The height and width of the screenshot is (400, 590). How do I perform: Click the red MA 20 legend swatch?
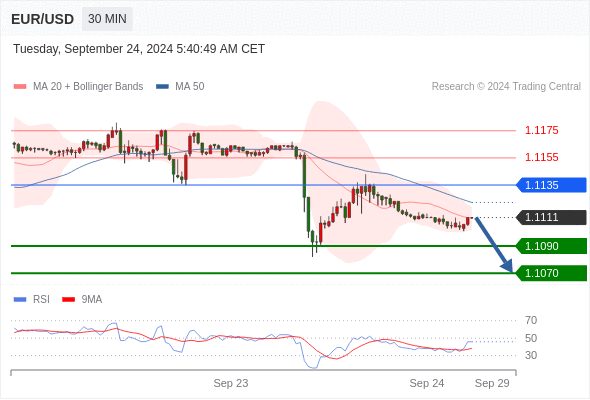[x=20, y=87]
